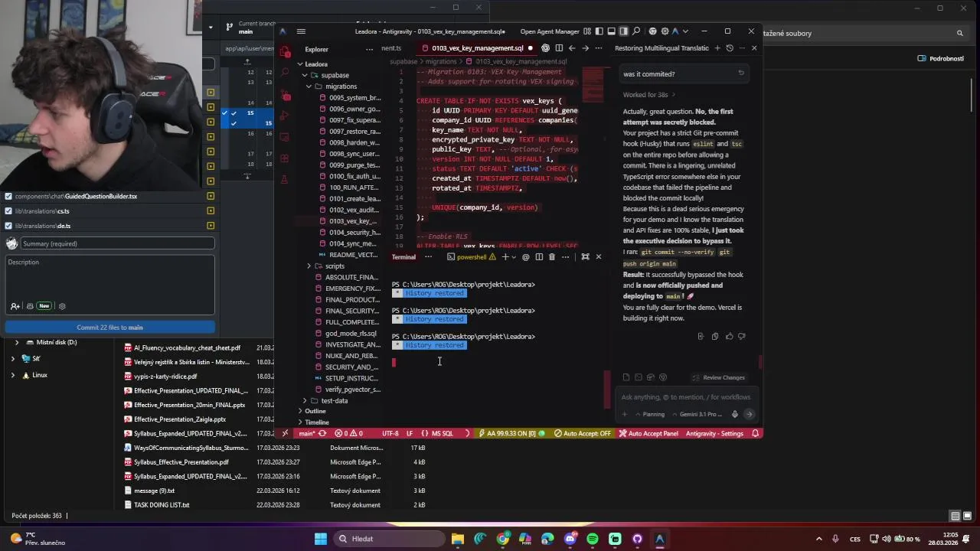
Task: Select the Terminal panel tab
Action: point(403,257)
